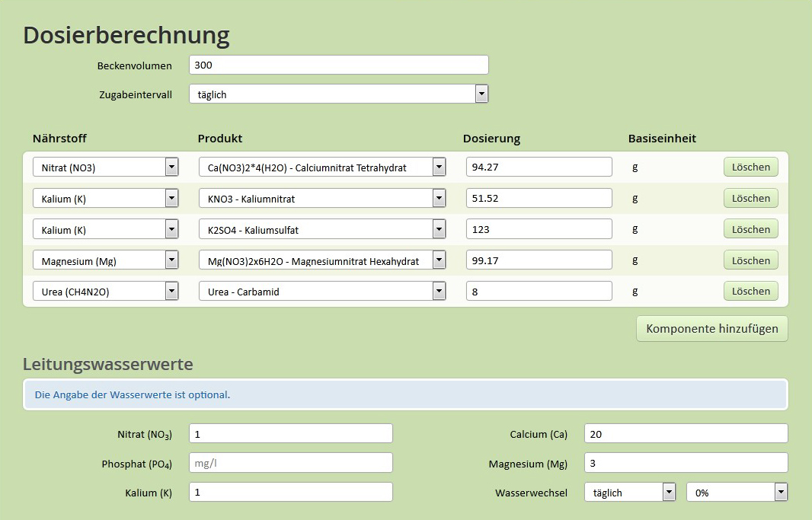Open the Urea - Carbamid product dropdown
812x520 pixels.
(322, 291)
